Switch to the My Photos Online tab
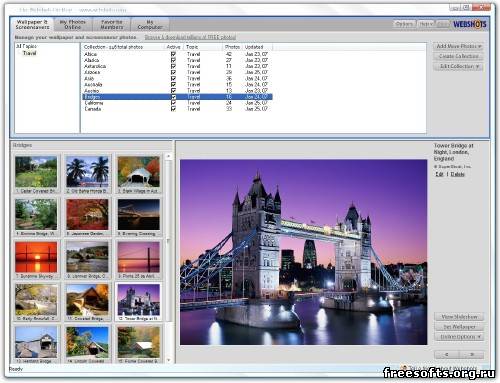The height and width of the screenshot is (383, 500). tap(72, 24)
